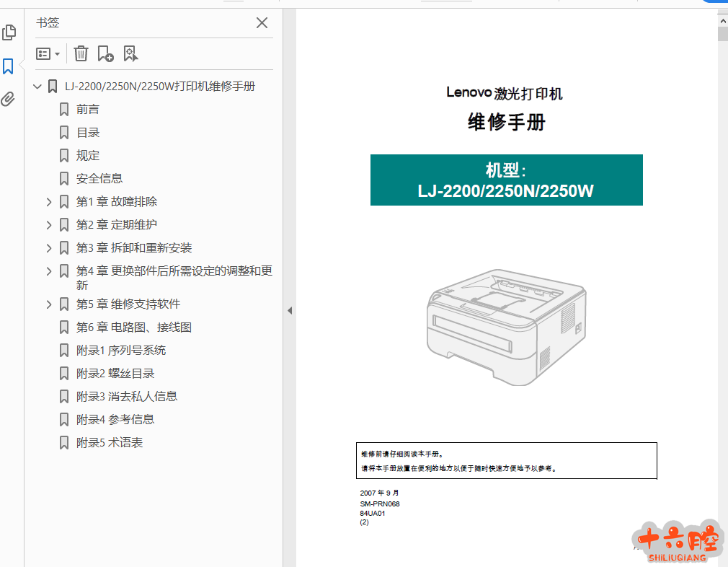Expand 第1 章 故障排除 bookmark
728x567 pixels.
(x=49, y=202)
